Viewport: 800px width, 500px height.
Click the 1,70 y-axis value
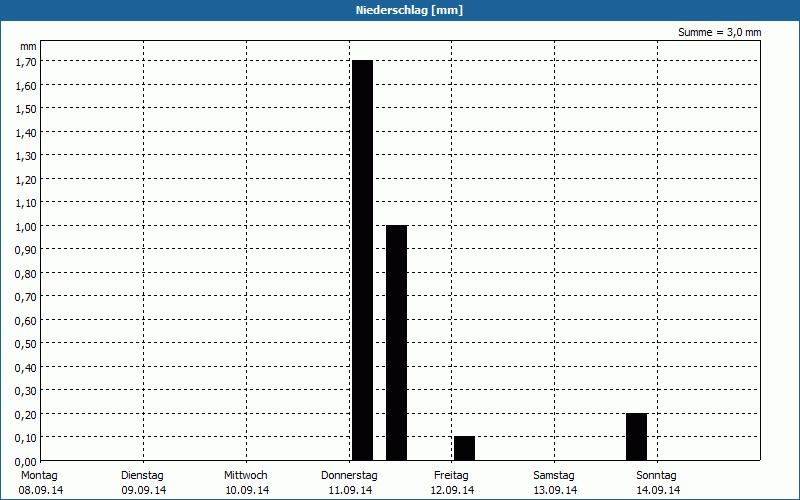click(26, 62)
